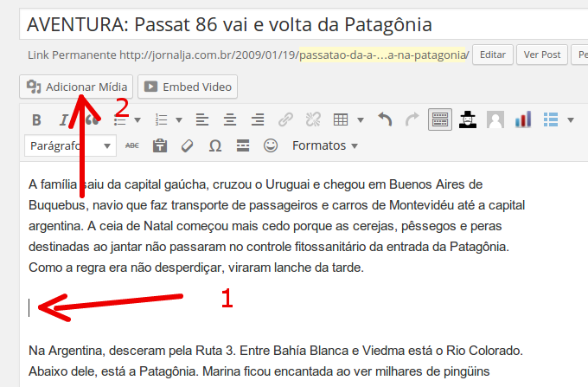Click the 'Link Permanente' label text
This screenshot has width=588, height=387.
[72, 55]
